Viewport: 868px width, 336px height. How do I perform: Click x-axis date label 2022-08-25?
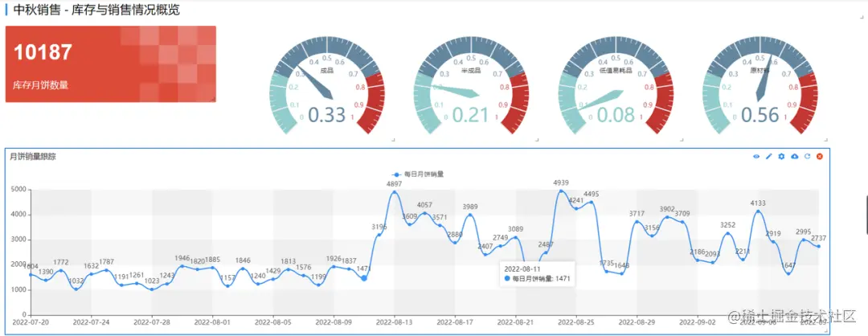point(576,321)
